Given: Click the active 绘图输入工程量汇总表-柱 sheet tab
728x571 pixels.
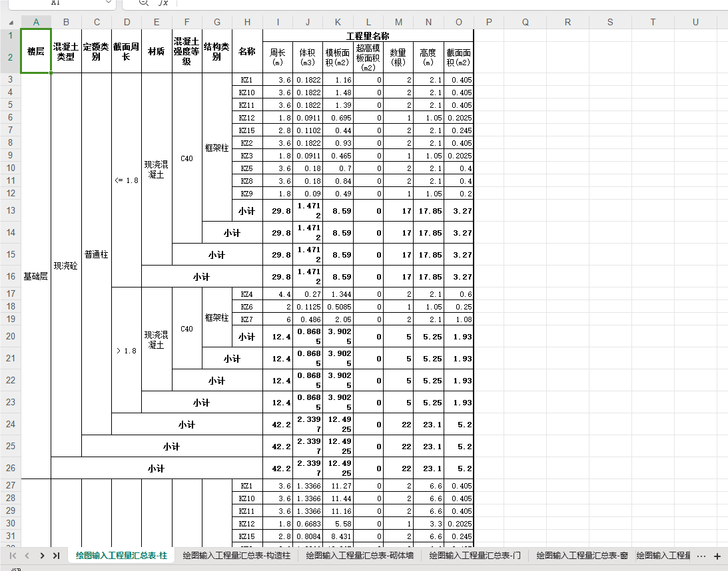Looking at the screenshot, I should tap(122, 555).
